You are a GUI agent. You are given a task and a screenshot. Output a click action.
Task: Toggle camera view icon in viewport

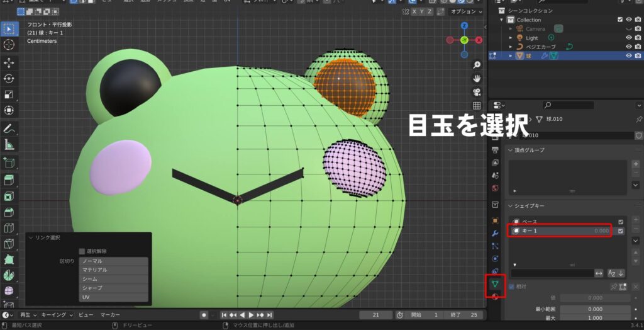(477, 92)
